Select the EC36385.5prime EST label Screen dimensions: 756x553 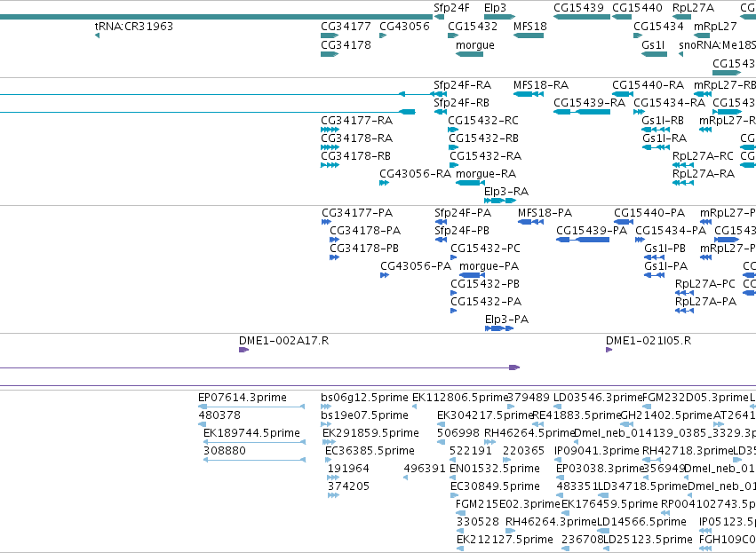(x=370, y=451)
